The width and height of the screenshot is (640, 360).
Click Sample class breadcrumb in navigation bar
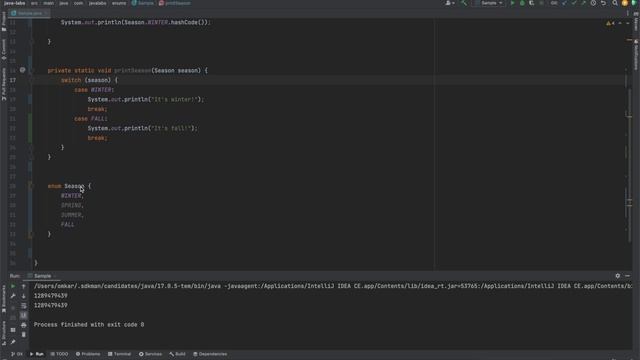pos(142,3)
